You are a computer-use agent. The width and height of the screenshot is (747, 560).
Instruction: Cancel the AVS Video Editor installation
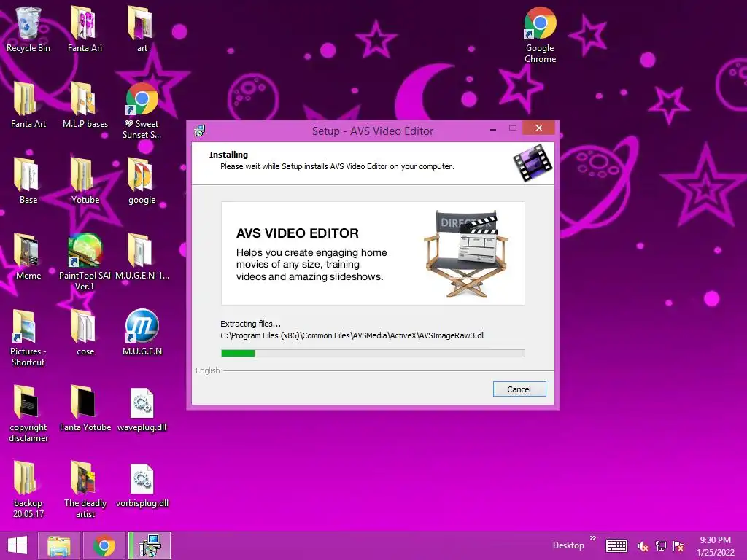[519, 389]
